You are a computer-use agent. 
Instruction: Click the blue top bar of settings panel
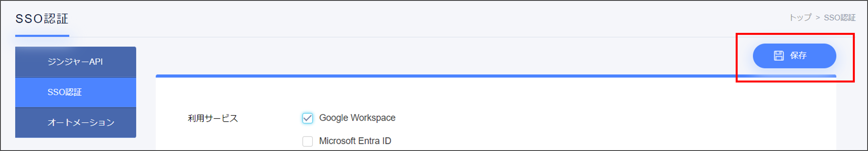pyautogui.click(x=445, y=76)
